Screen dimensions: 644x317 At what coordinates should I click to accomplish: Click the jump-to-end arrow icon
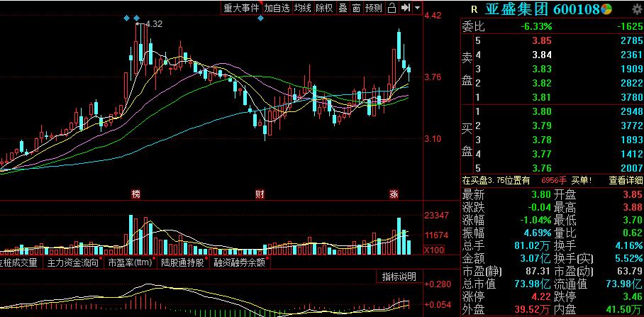[406, 7]
